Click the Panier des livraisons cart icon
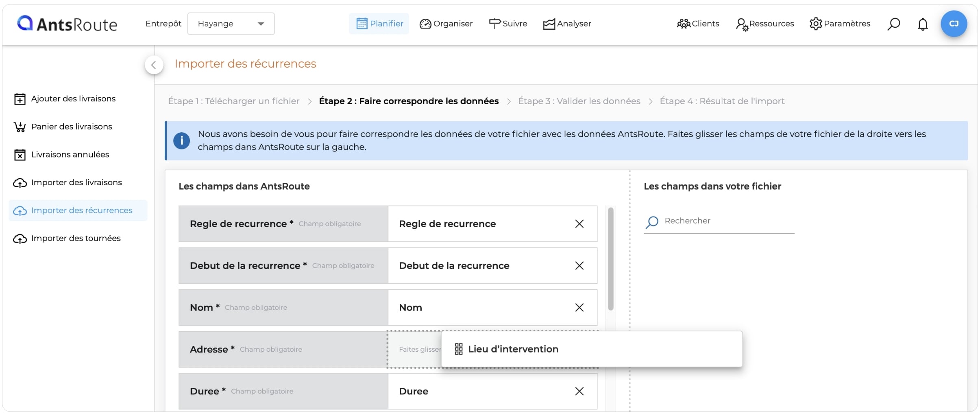 pos(20,127)
